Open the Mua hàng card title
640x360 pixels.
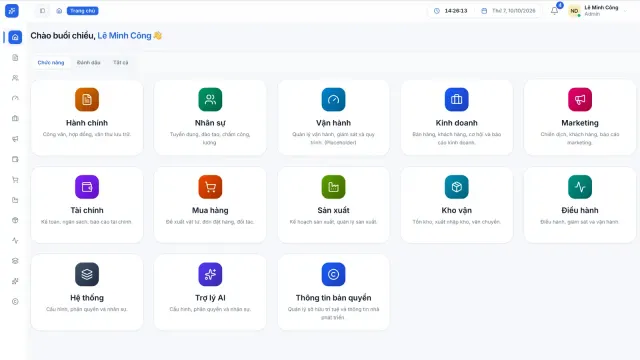pos(210,210)
